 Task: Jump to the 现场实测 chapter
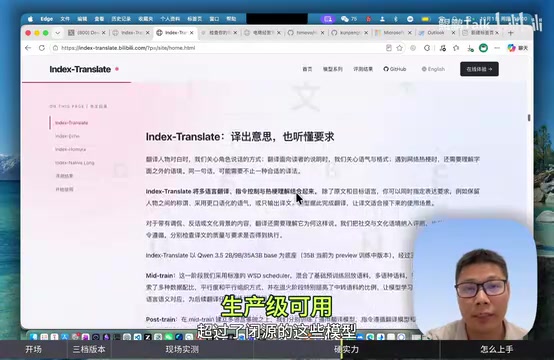point(182,350)
